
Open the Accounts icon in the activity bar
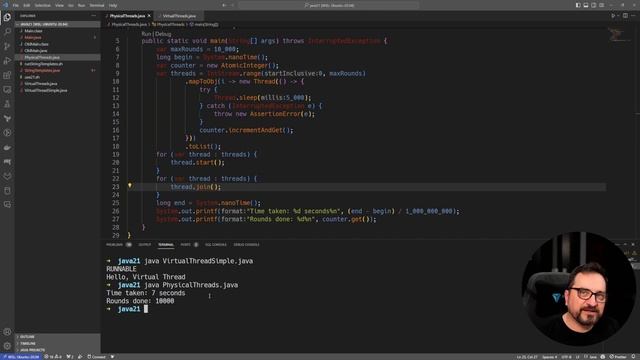pos(7,332)
